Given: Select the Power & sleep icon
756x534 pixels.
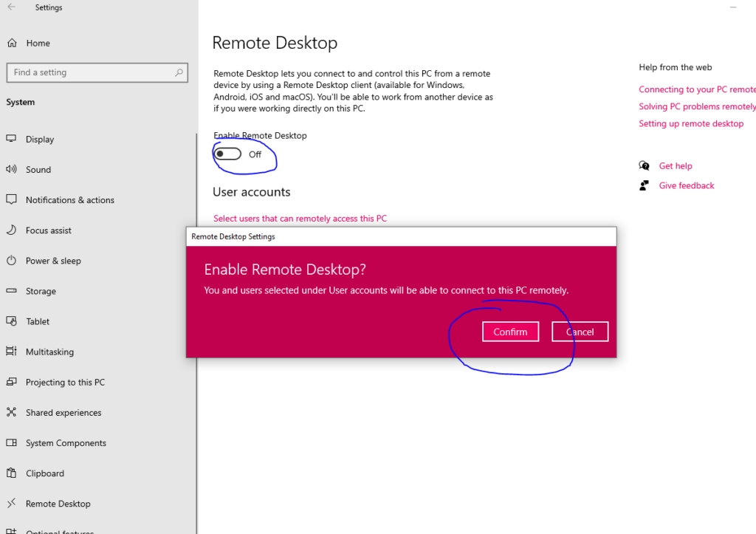Looking at the screenshot, I should pyautogui.click(x=13, y=260).
